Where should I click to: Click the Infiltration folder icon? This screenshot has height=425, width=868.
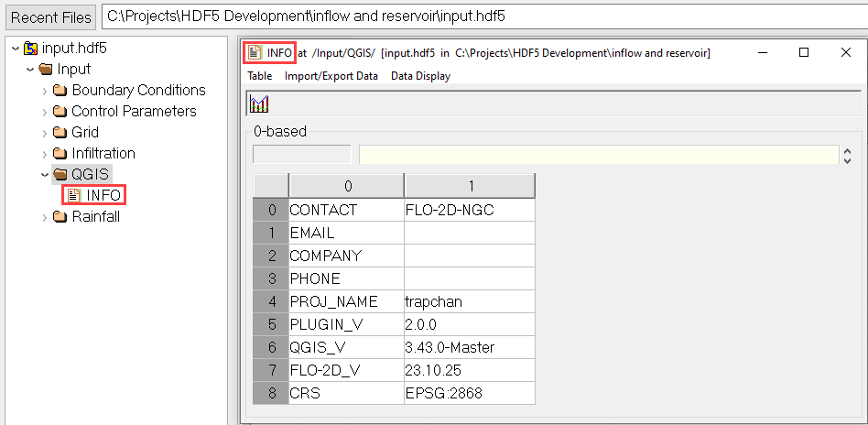[60, 154]
